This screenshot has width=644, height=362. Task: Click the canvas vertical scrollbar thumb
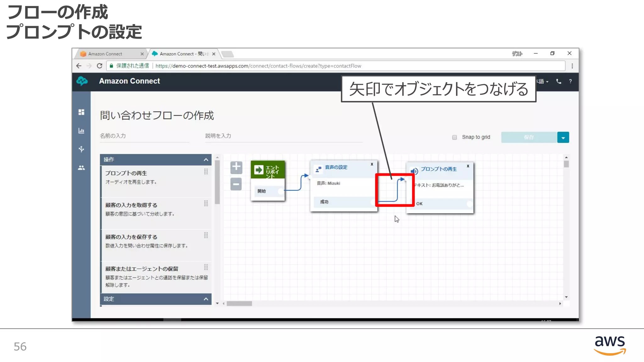[x=566, y=164]
